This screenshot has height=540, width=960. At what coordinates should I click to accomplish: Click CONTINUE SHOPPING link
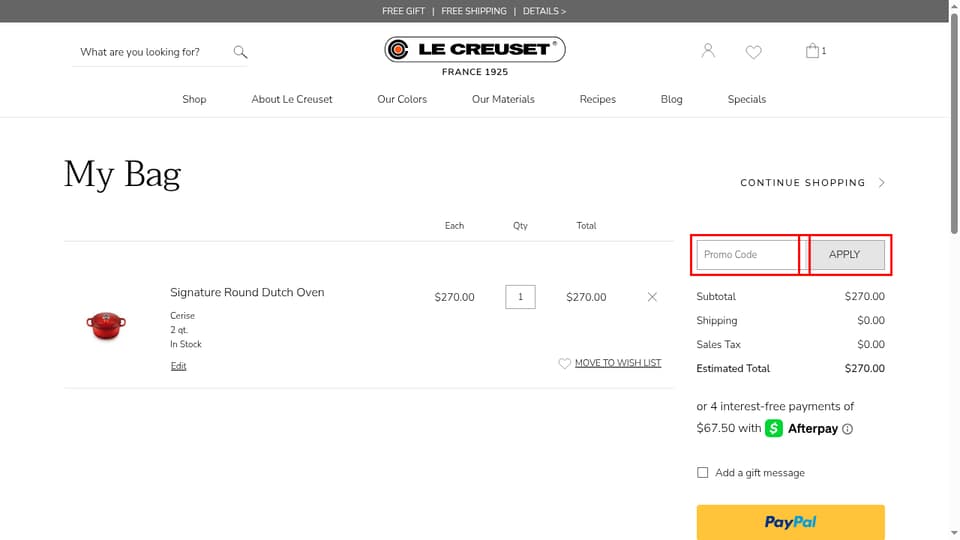[803, 182]
